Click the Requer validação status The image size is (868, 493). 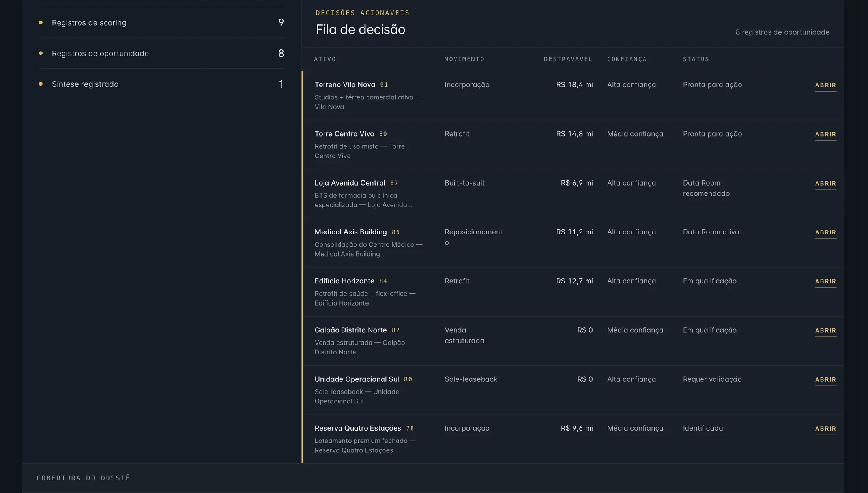[x=712, y=379]
